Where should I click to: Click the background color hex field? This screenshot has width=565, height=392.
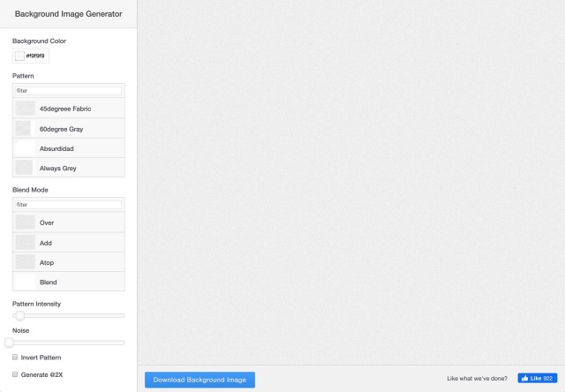(x=36, y=56)
